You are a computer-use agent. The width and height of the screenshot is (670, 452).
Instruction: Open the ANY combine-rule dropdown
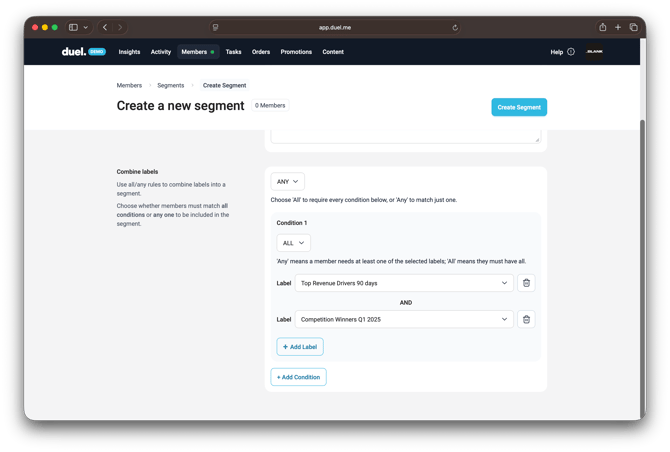(287, 182)
